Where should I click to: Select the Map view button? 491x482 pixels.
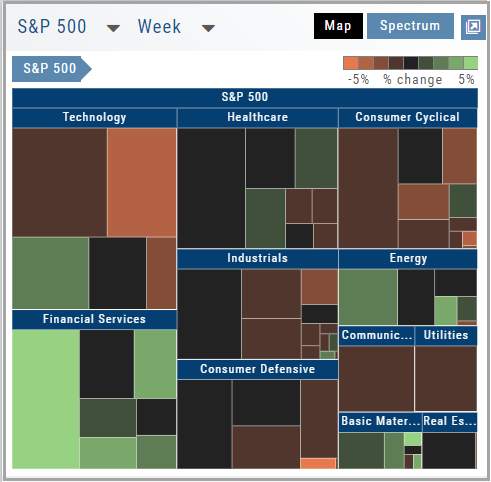[338, 26]
